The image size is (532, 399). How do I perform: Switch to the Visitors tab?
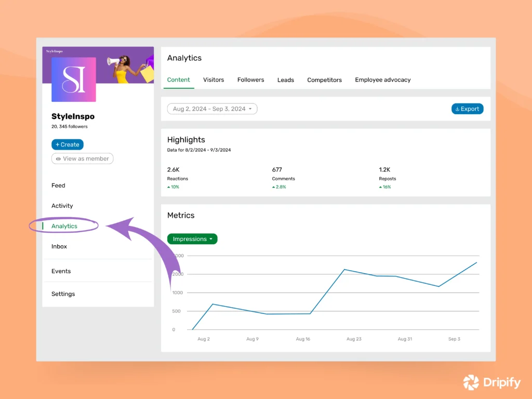click(214, 79)
